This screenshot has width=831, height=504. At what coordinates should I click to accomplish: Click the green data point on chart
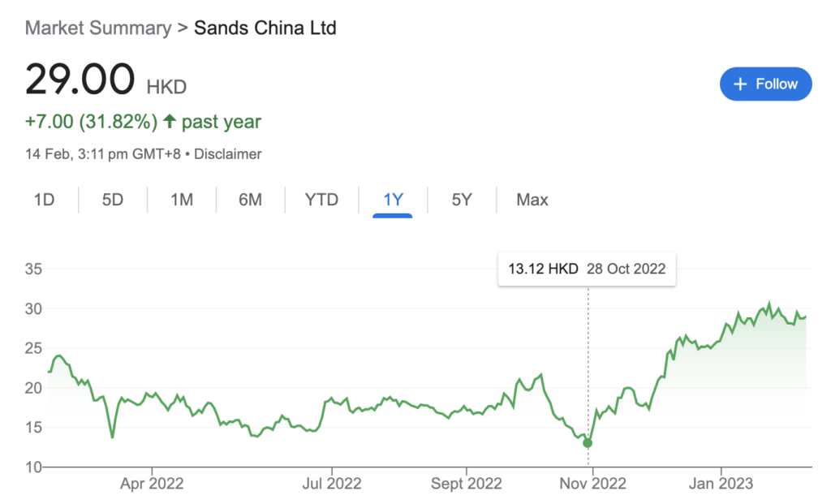[588, 443]
